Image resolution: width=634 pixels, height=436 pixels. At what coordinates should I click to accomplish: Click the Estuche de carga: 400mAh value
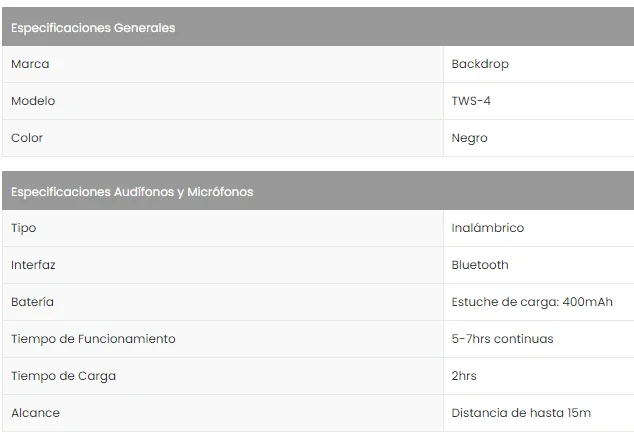coord(532,302)
